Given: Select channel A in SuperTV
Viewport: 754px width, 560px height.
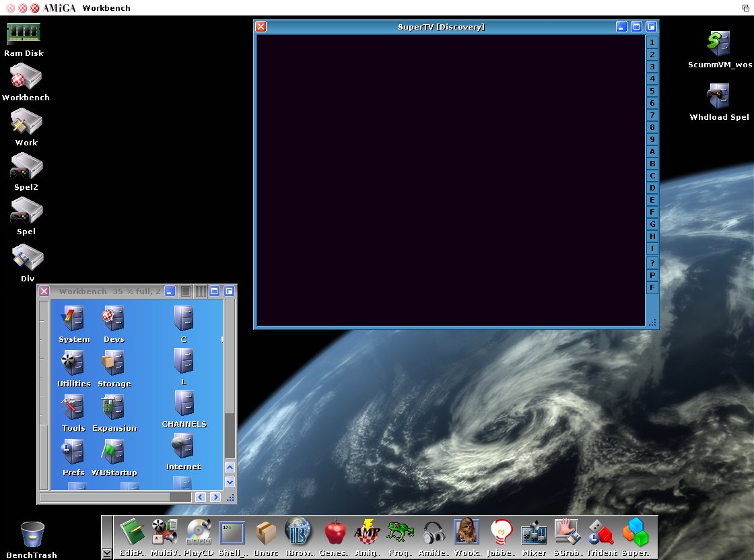Looking at the screenshot, I should [652, 151].
